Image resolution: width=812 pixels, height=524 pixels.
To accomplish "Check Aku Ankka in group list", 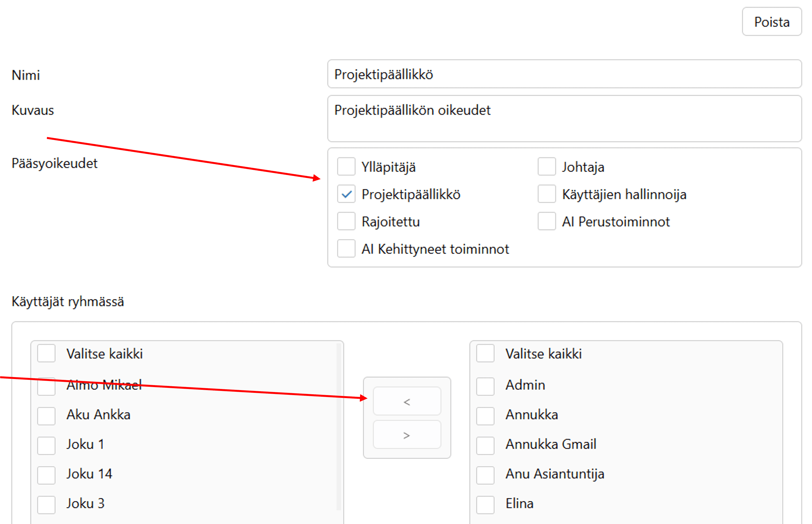I will click(x=46, y=416).
